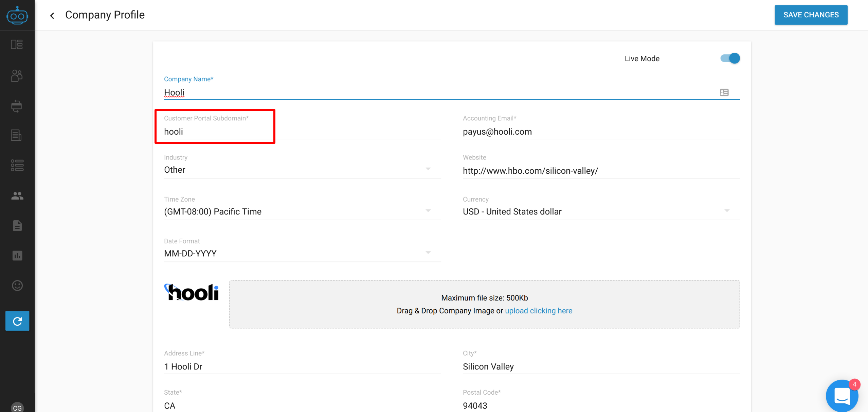
Task: Open the dashboard layout icon in sidebar
Action: pos(17,45)
